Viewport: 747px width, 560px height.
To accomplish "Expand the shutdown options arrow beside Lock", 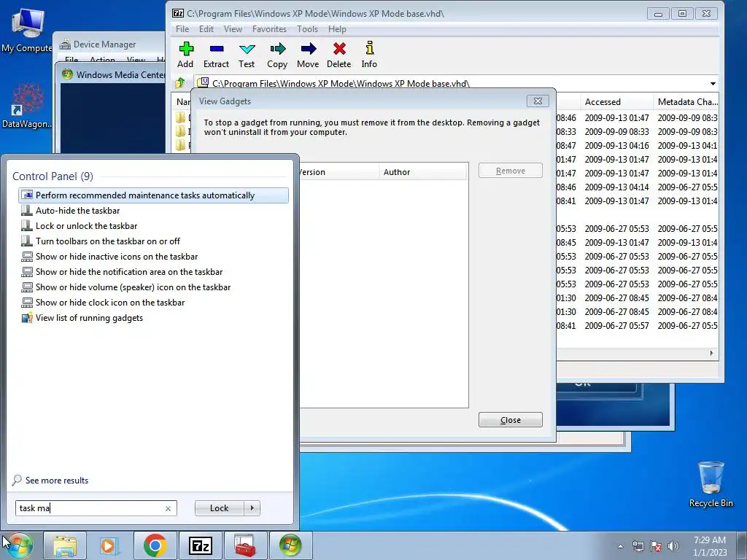I will tap(252, 508).
